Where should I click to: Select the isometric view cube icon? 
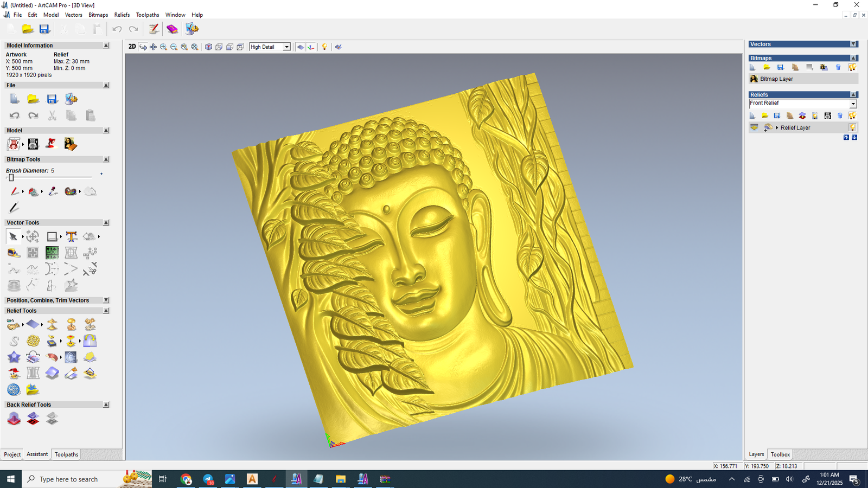[208, 47]
